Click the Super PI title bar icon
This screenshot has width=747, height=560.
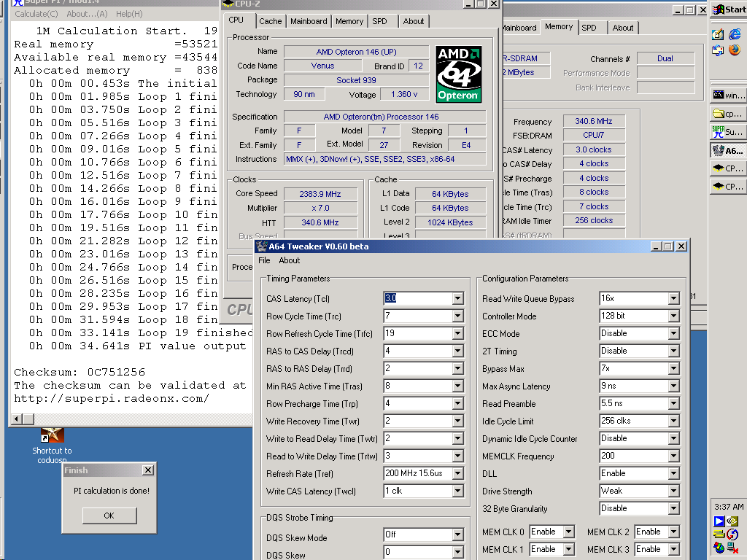pyautogui.click(x=18, y=3)
